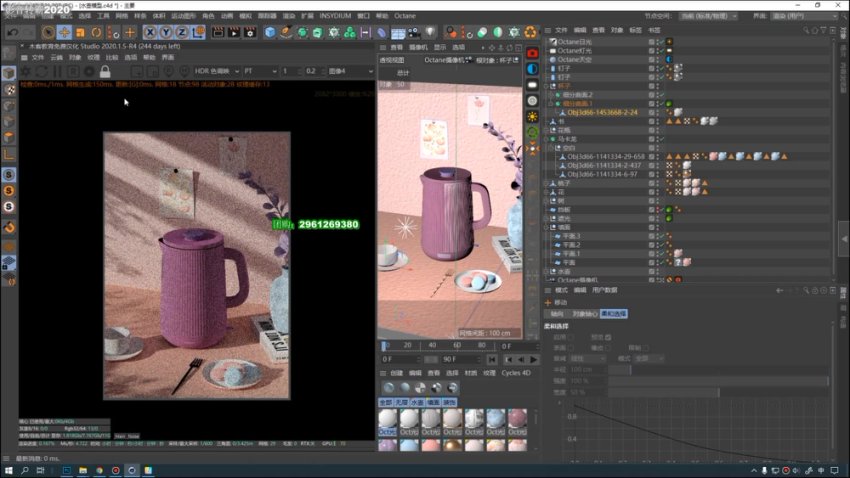Viewport: 850px width, 478px height.
Task: Select the Move tool in the toolbar
Action: tap(64, 32)
